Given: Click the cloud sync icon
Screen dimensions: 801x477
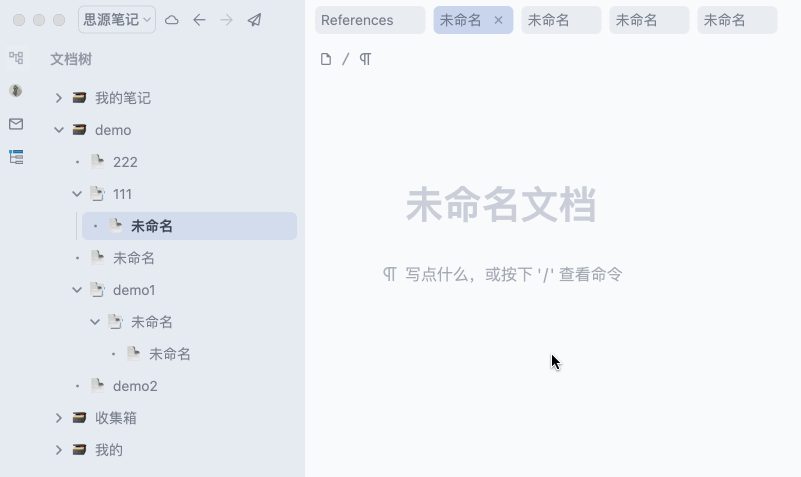Looking at the screenshot, I should click(172, 20).
